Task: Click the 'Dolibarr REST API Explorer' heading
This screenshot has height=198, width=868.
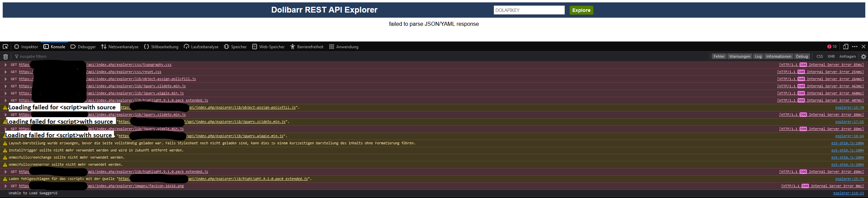Action: [324, 10]
